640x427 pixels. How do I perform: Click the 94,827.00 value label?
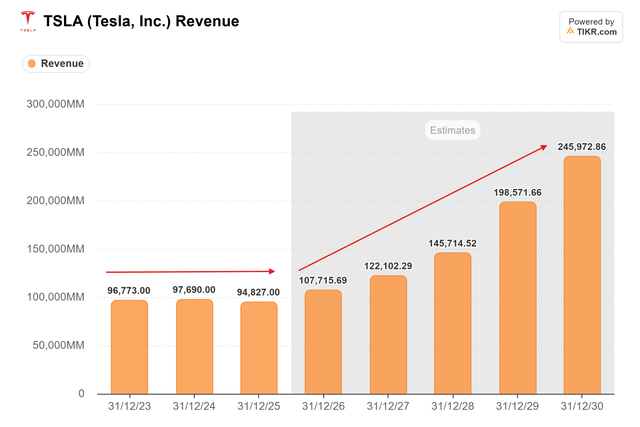tap(258, 292)
